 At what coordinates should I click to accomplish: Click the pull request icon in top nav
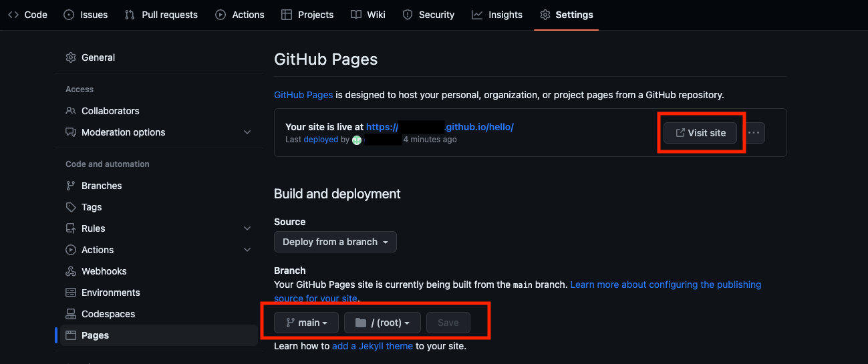click(130, 15)
